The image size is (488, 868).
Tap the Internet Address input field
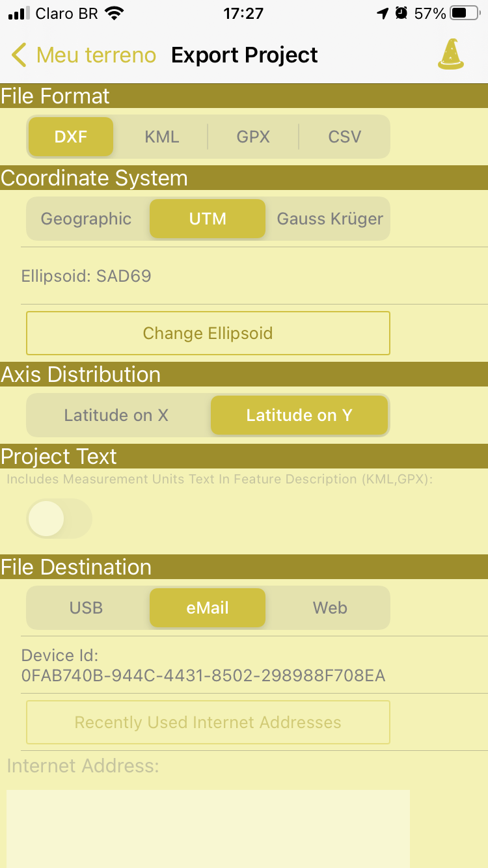point(208,826)
